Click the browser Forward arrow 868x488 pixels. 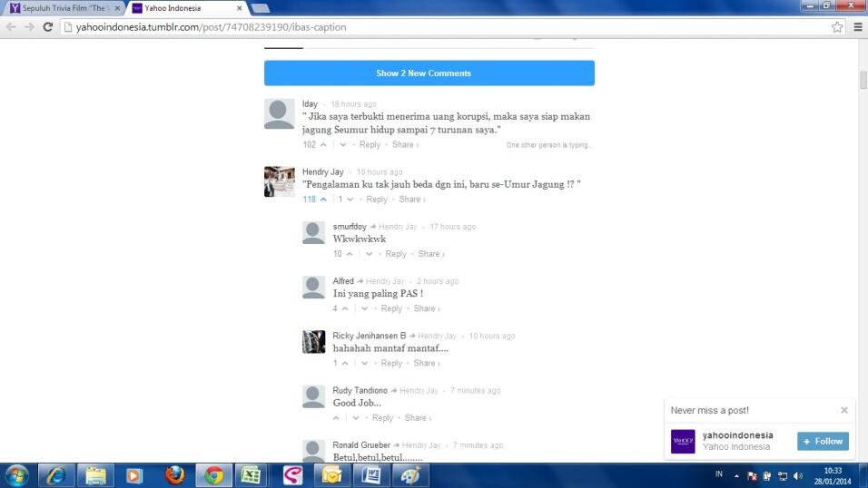29,26
